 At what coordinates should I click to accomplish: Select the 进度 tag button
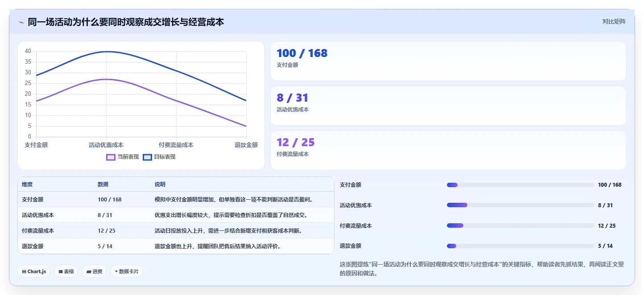click(94, 271)
